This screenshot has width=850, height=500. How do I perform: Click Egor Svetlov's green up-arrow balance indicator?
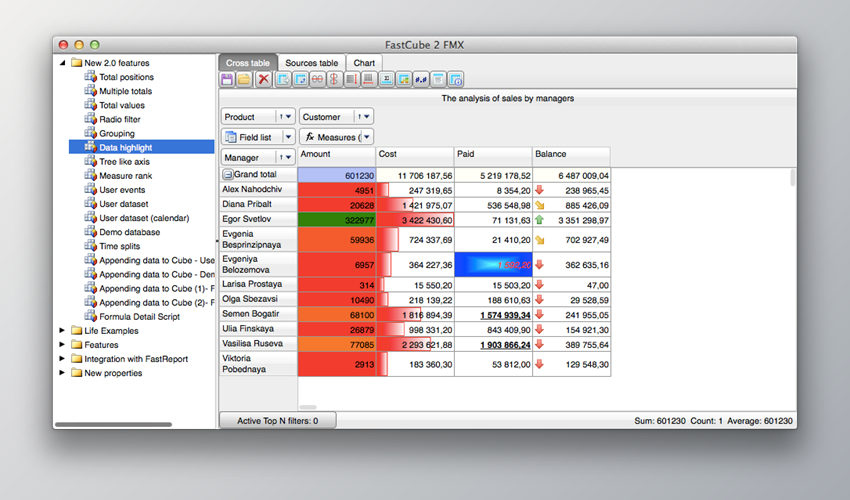[539, 220]
